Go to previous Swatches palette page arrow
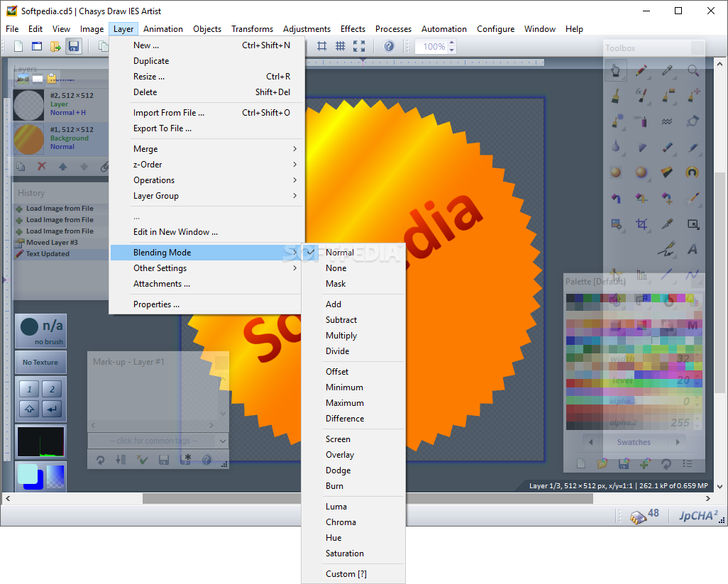This screenshot has height=584, width=728. 590,442
